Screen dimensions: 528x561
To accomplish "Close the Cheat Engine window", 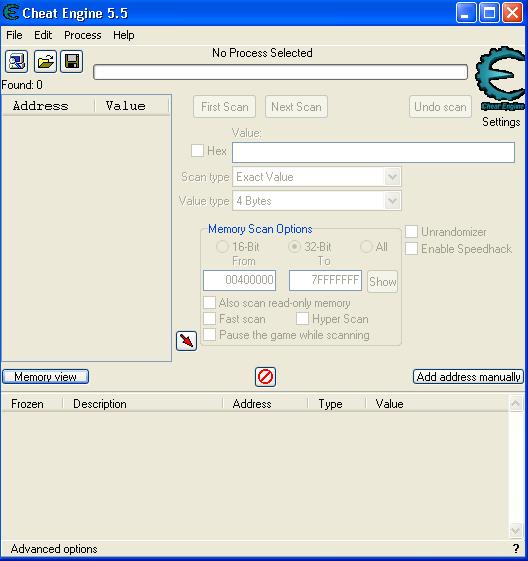I will tap(513, 13).
